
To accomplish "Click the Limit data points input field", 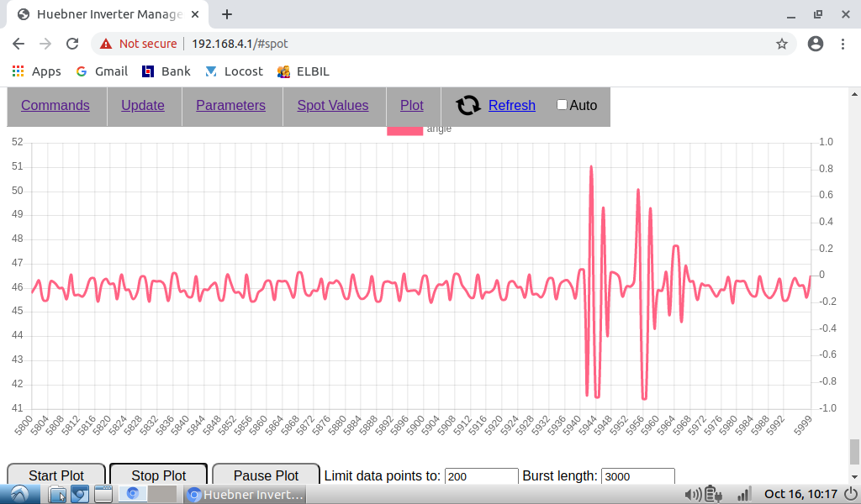I will (481, 476).
